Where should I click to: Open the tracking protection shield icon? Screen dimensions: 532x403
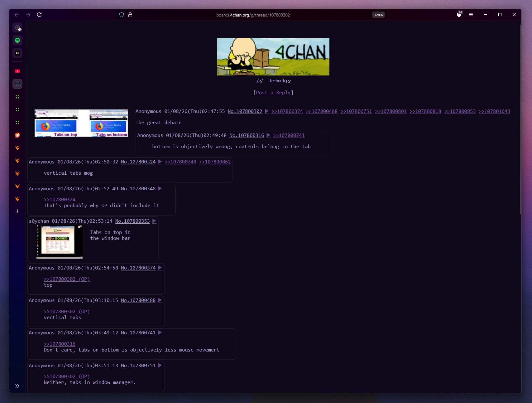[122, 15]
